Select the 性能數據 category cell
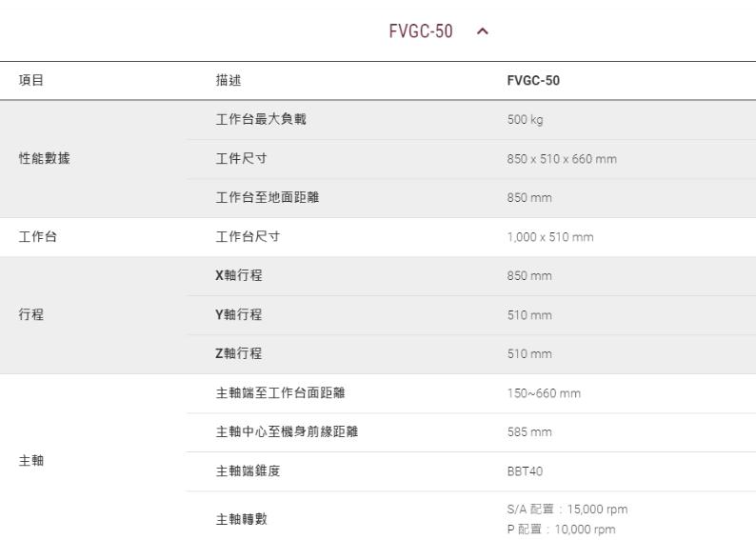 pos(44,158)
